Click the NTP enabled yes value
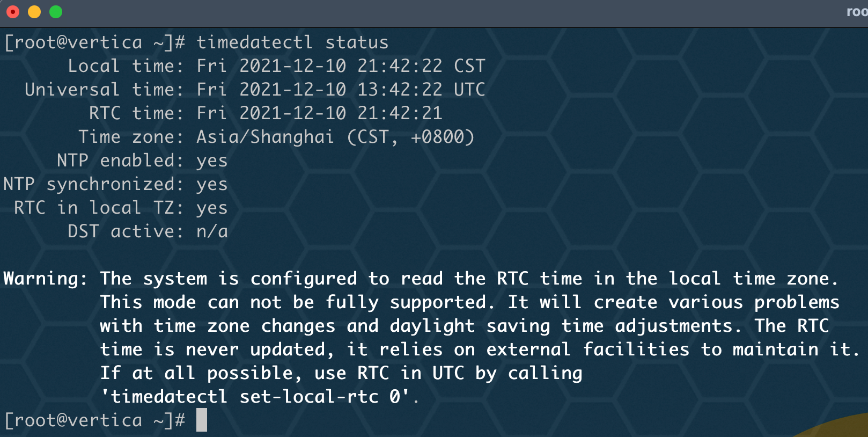This screenshot has height=437, width=868. pyautogui.click(x=212, y=162)
